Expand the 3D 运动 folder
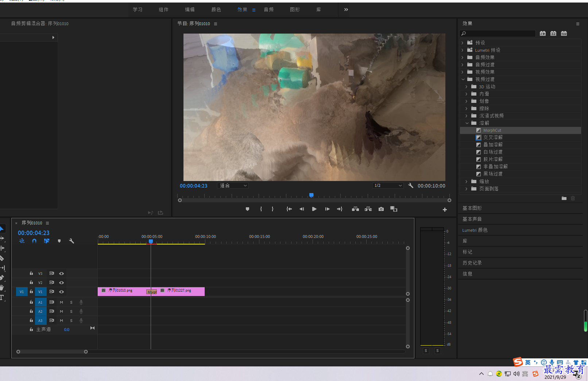Screen dimensions: 588x381 (x=466, y=86)
